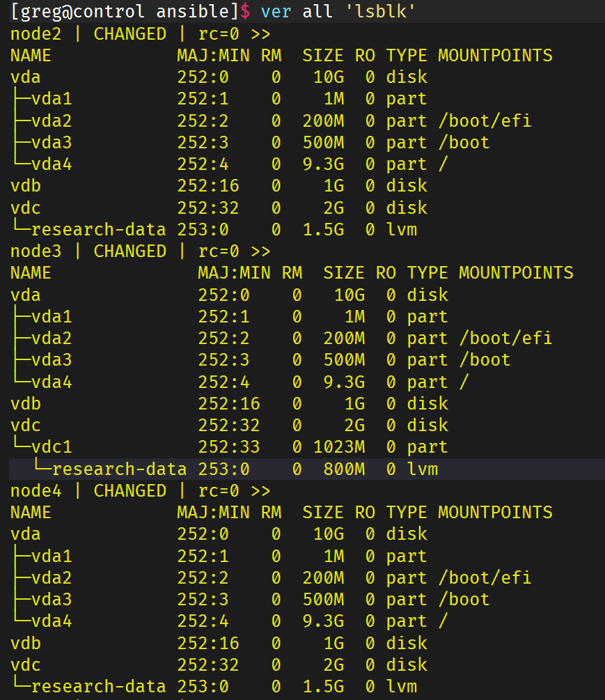Click the node4 CHANGED result header

tap(139, 491)
